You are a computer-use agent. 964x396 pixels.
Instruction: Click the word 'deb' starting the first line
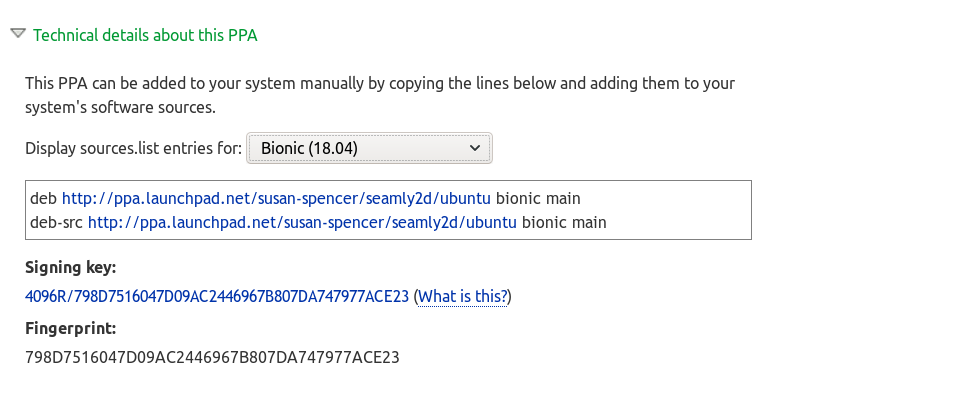point(44,199)
